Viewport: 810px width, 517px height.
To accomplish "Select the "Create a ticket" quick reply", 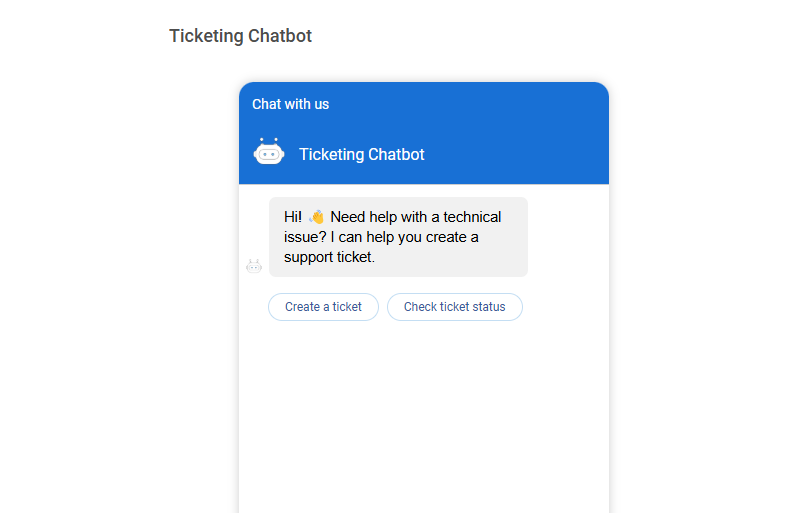I will (x=323, y=307).
